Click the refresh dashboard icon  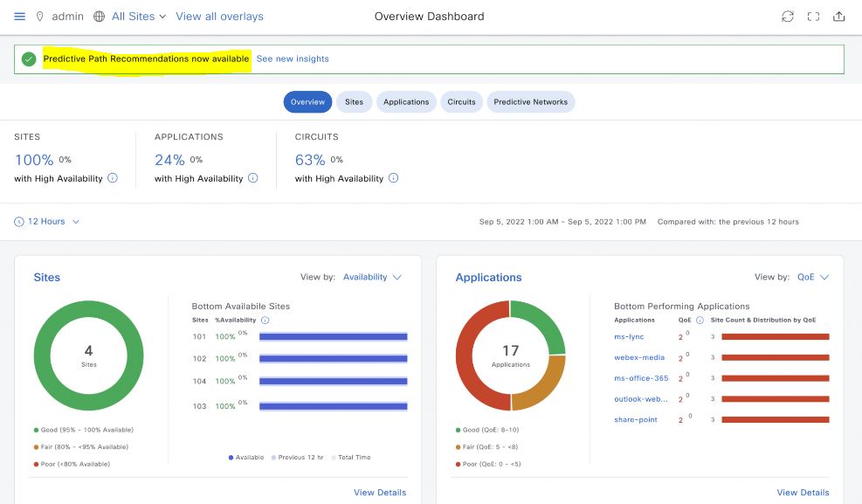click(x=787, y=17)
